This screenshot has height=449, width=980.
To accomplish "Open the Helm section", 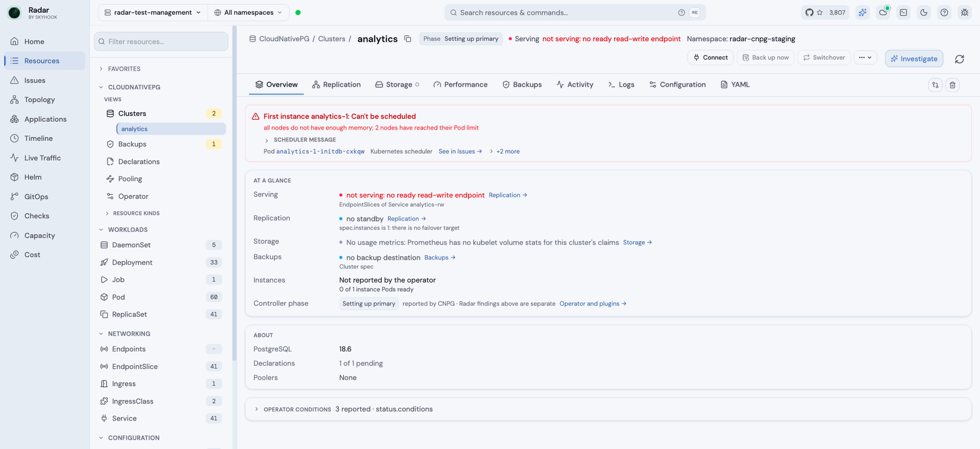I will coord(45,177).
